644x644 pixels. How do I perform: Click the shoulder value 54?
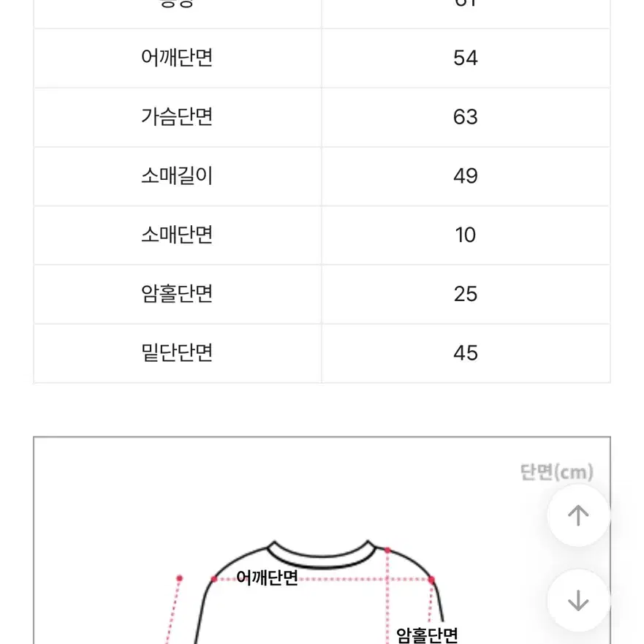click(x=466, y=58)
